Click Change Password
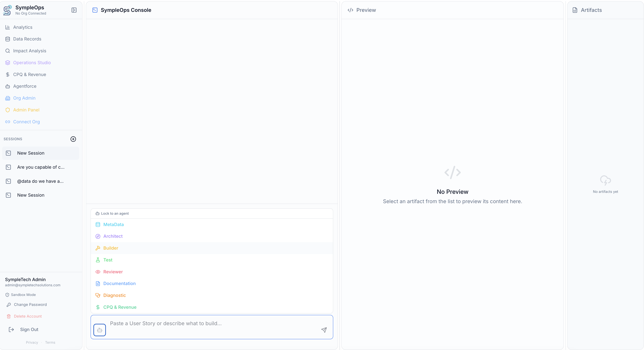 click(30, 305)
